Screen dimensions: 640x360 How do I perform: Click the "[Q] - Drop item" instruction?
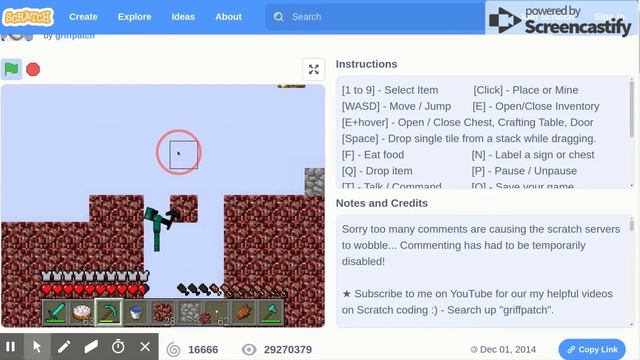tap(377, 171)
